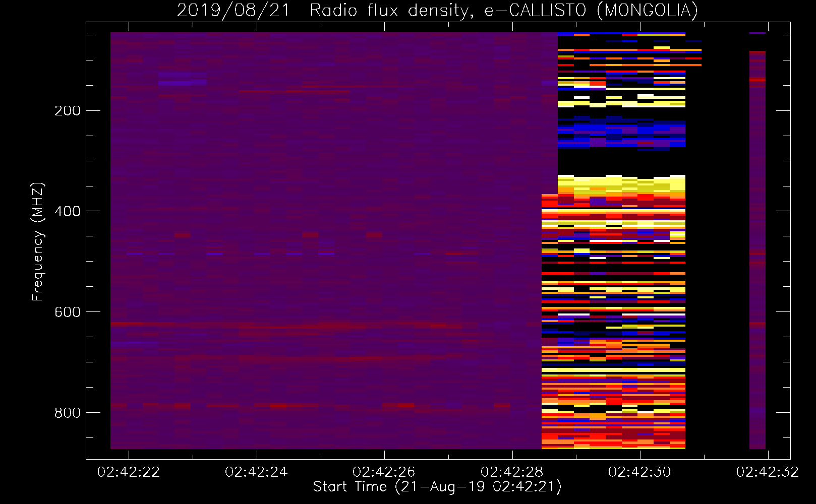This screenshot has width=816, height=504.
Task: Click the 02:42:32 time tick label
Action: click(x=768, y=472)
